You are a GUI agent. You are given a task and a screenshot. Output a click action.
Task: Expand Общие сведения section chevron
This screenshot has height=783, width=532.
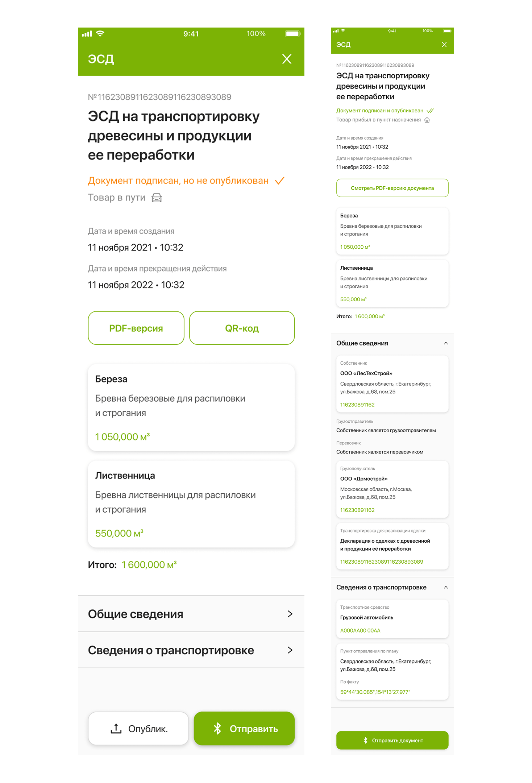(290, 614)
